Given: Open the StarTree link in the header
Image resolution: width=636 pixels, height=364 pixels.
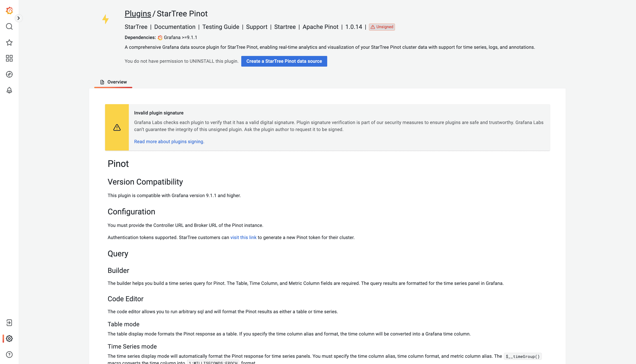Looking at the screenshot, I should click(x=136, y=27).
